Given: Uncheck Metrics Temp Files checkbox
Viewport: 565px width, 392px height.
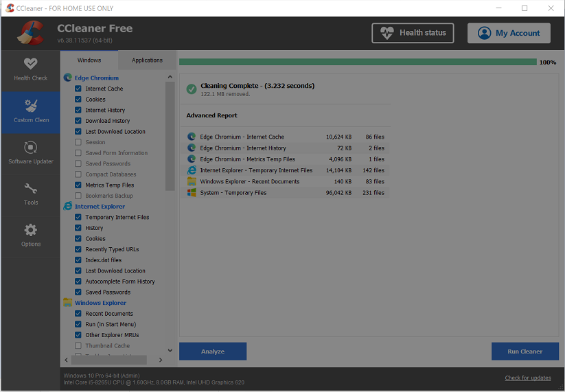Looking at the screenshot, I should pos(78,185).
